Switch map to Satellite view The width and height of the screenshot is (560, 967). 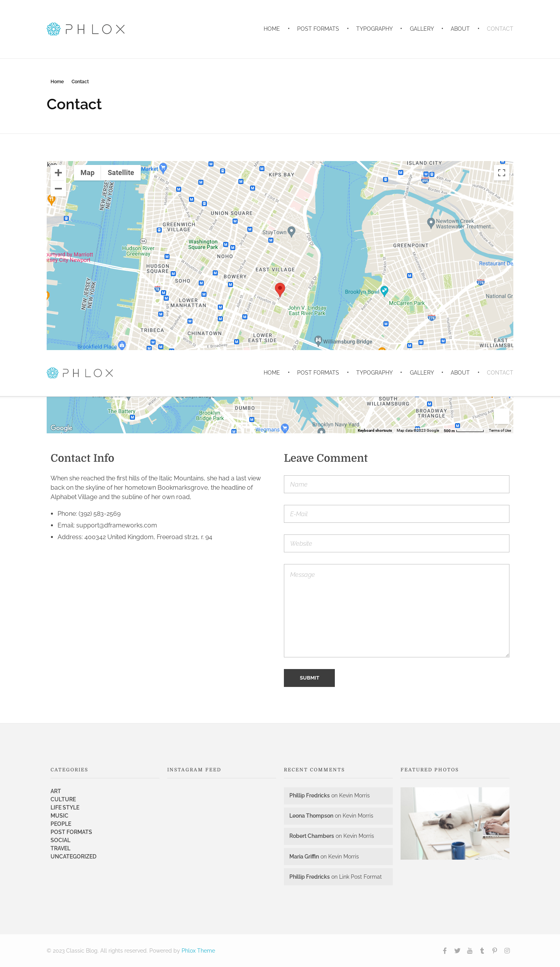(121, 173)
